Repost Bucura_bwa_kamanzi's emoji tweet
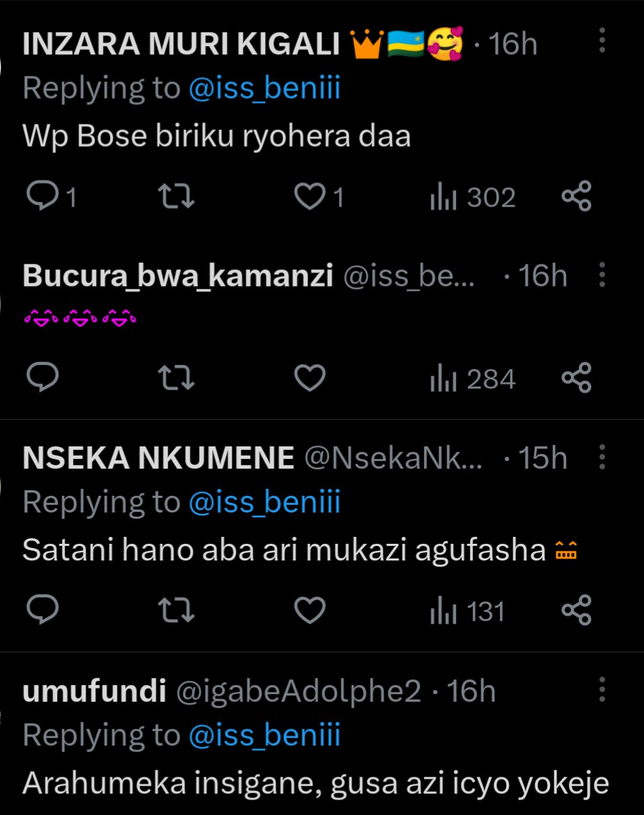The width and height of the screenshot is (644, 815). [177, 379]
